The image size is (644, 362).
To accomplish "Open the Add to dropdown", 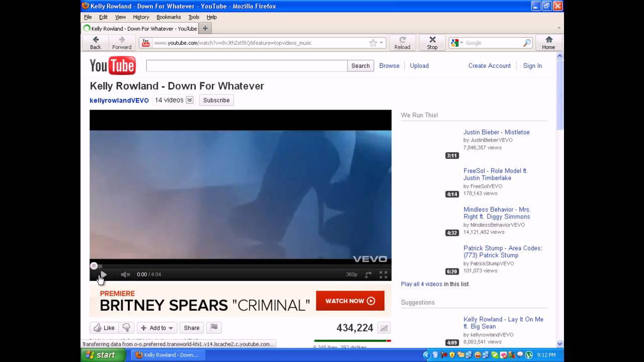I will 157,328.
